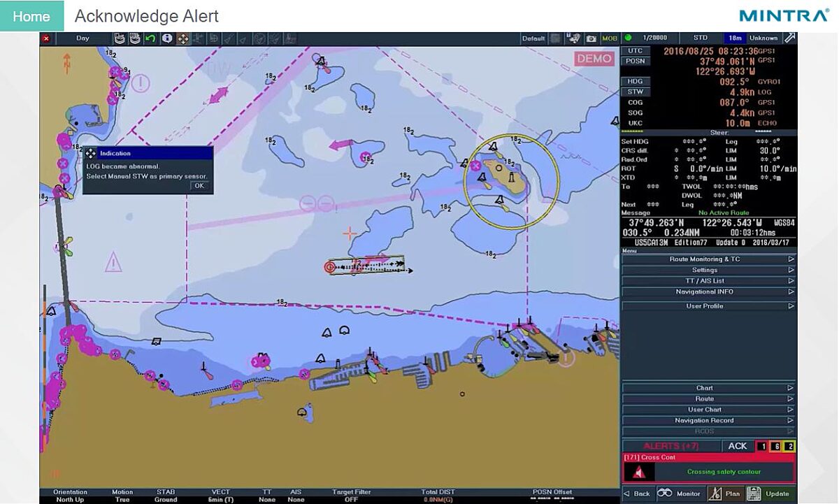Toggle the POSN source button

[635, 62]
